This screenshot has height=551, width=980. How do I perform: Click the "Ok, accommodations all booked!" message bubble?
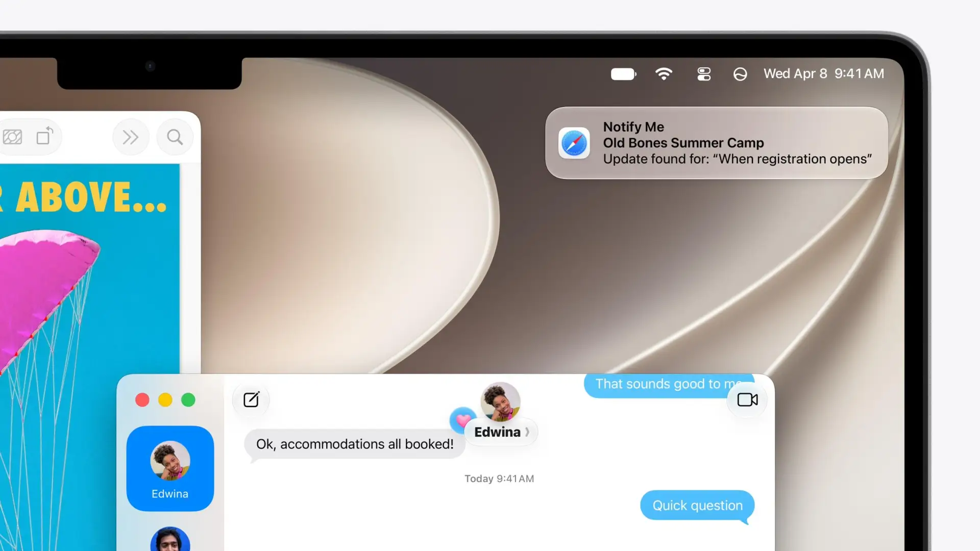click(x=355, y=444)
